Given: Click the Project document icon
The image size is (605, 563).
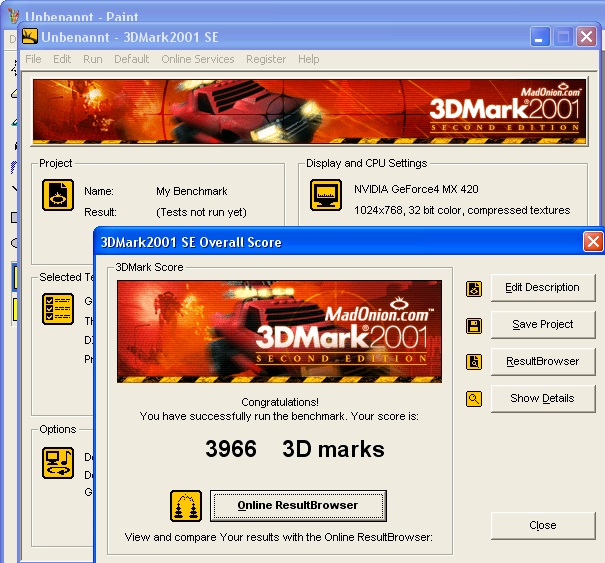Looking at the screenshot, I should point(58,195).
